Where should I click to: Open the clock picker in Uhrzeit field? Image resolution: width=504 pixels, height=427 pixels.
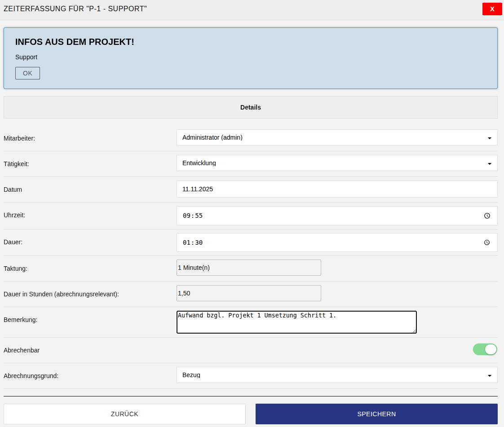[x=487, y=216]
